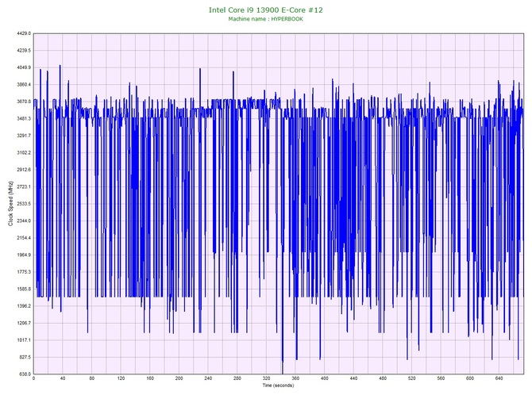Click the 1017.1 y-axis value
This screenshot has height=399, width=532.
click(24, 340)
